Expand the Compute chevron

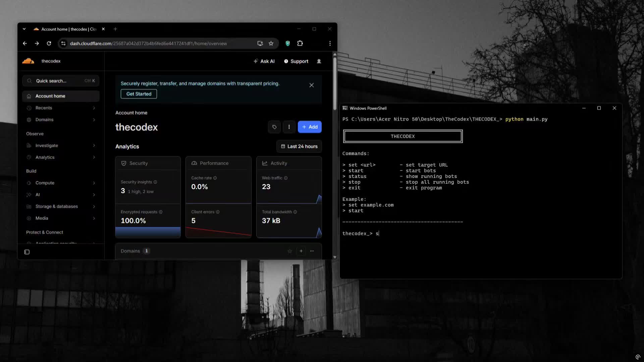coord(94,183)
